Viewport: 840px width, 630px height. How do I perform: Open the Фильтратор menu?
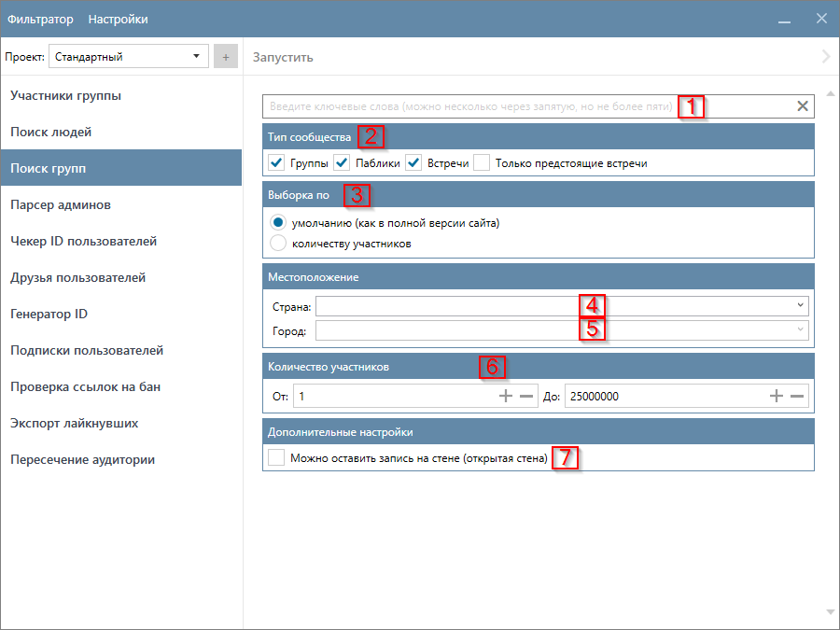point(39,20)
